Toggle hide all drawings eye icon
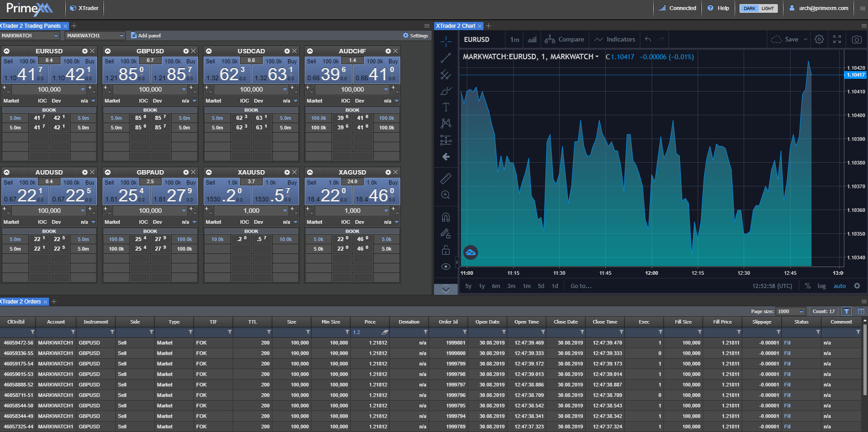Viewport: 868px width, 432px height. (446, 267)
